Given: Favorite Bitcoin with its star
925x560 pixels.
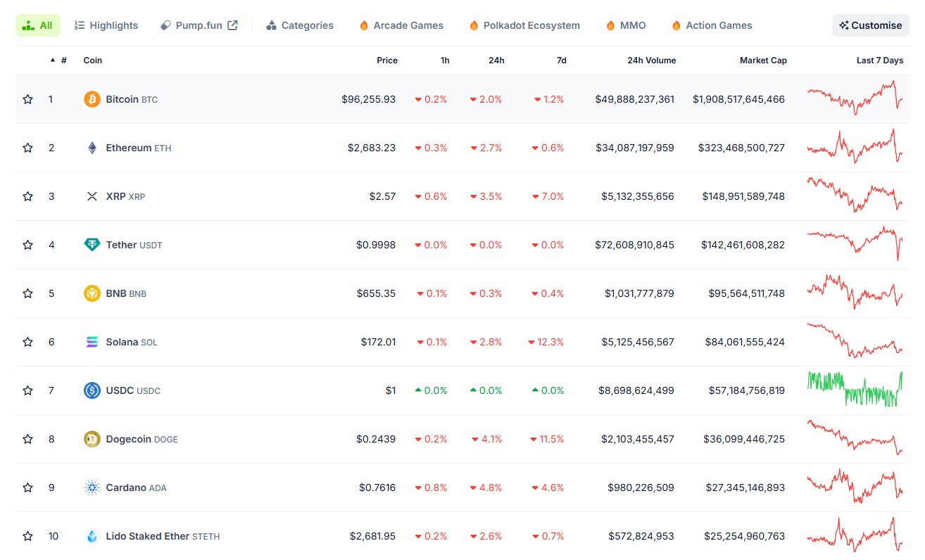Looking at the screenshot, I should (27, 99).
